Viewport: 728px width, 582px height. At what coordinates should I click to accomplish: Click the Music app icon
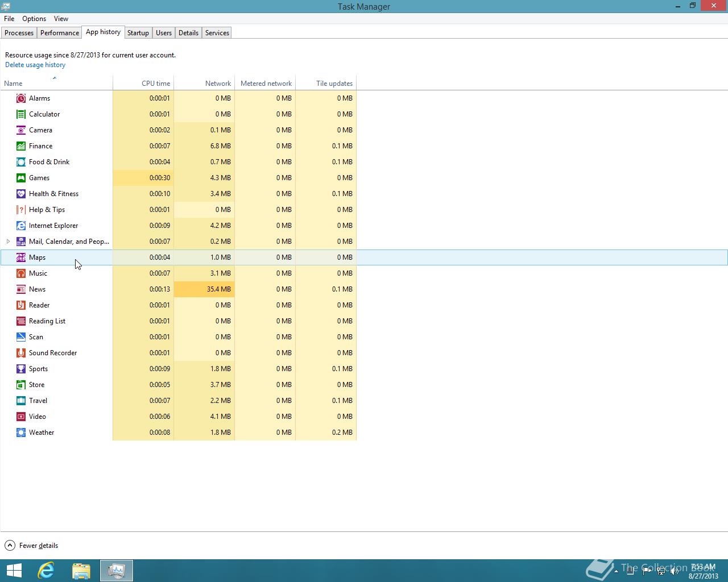pyautogui.click(x=21, y=273)
